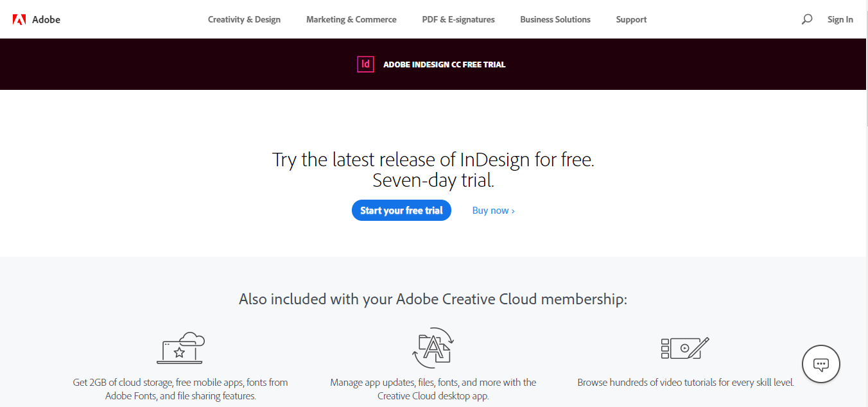Open the chat support bubble icon
The image size is (868, 407).
point(820,364)
